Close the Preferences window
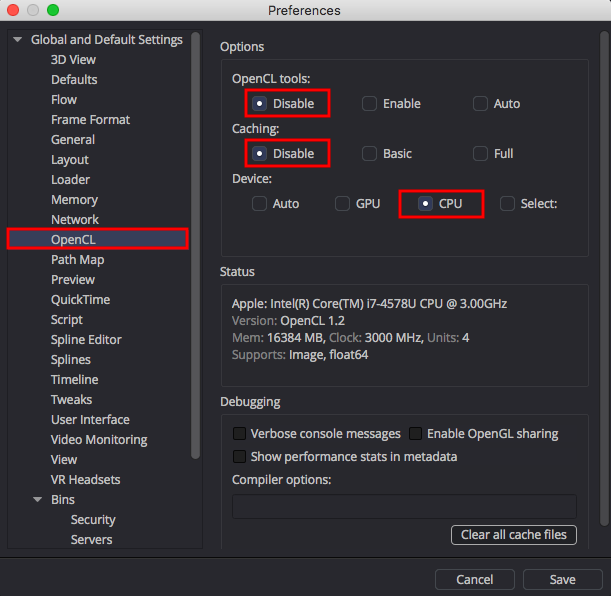The image size is (611, 596). [13, 10]
